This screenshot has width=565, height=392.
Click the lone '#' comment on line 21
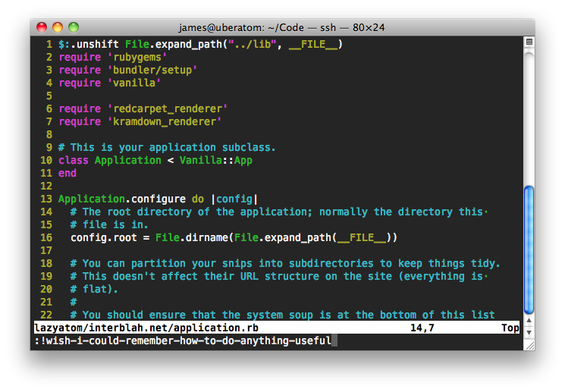click(74, 303)
